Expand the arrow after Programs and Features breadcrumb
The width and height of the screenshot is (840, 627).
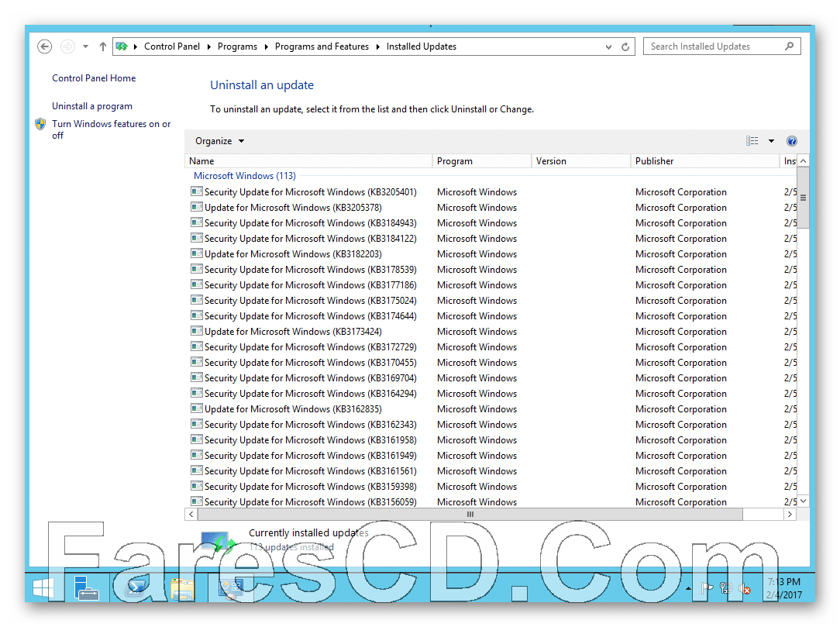click(377, 47)
